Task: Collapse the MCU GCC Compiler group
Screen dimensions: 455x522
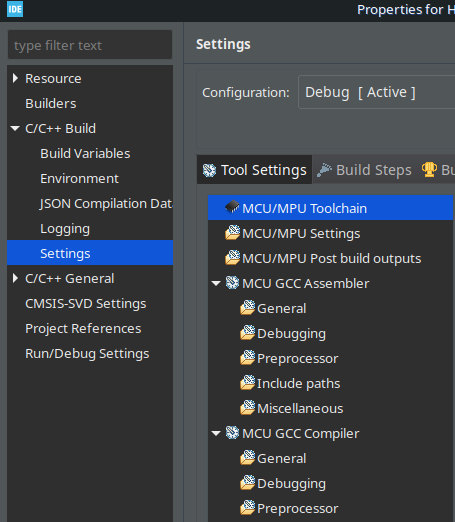Action: pyautogui.click(x=216, y=433)
